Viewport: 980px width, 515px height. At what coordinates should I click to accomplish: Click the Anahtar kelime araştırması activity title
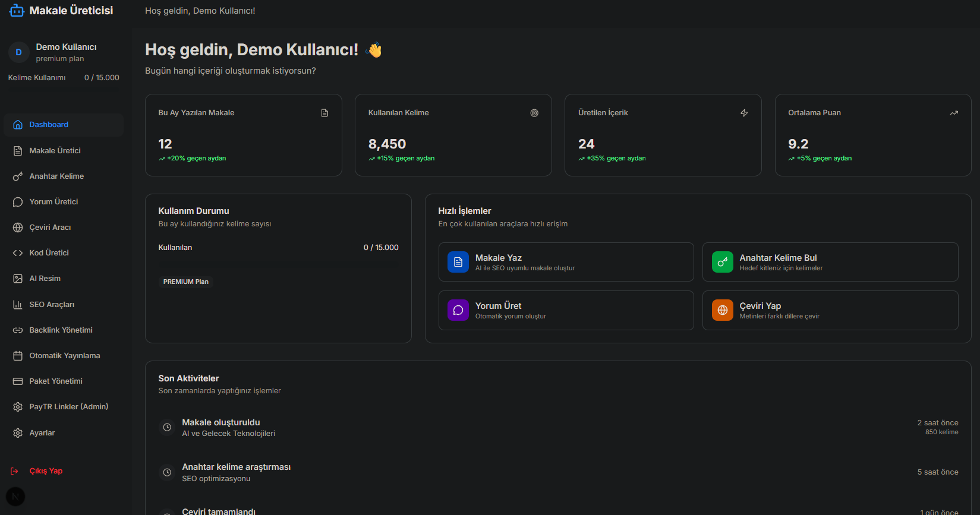[x=237, y=467]
